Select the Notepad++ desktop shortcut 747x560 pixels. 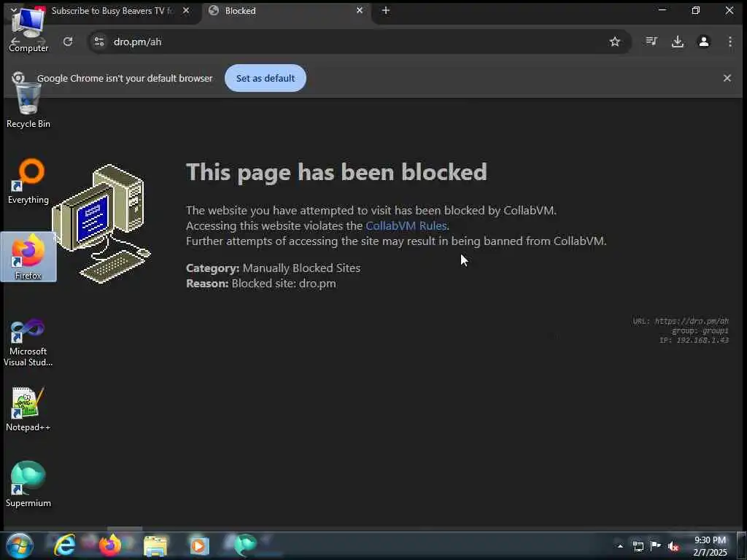tap(28, 410)
